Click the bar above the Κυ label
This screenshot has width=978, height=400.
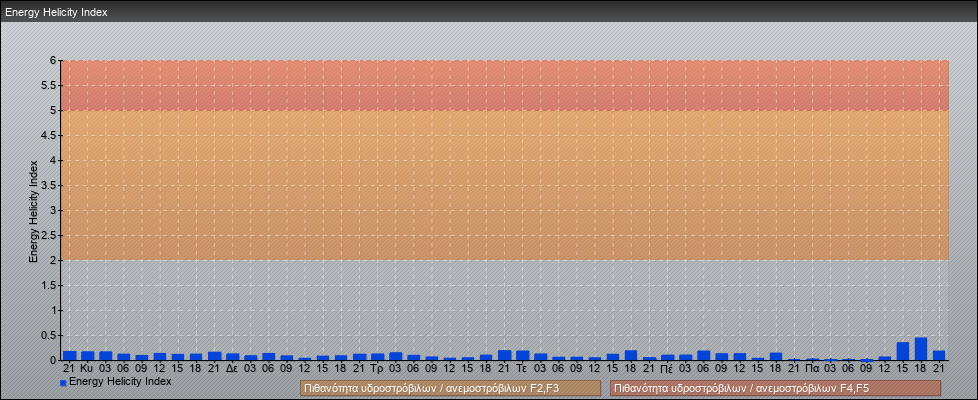(x=87, y=356)
